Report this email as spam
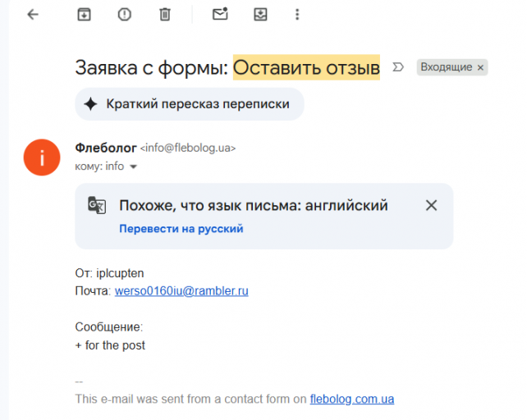The width and height of the screenshot is (527, 420). [x=125, y=15]
